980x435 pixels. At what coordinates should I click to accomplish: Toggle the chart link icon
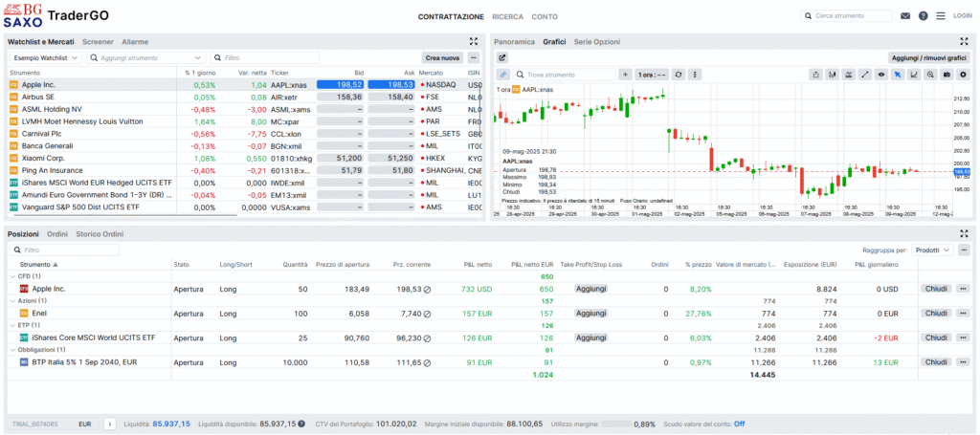[x=502, y=75]
